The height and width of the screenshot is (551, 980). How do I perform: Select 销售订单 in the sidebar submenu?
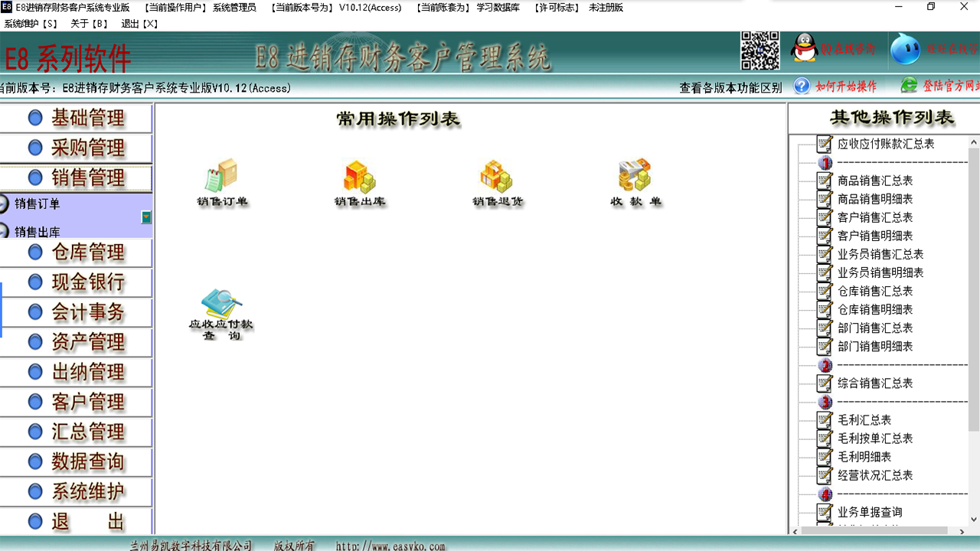tap(37, 204)
